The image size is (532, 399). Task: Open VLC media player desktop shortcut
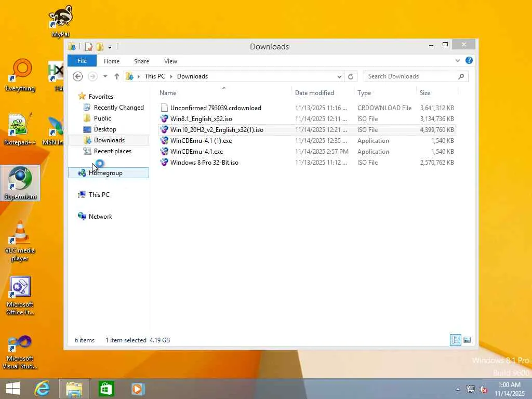pos(20,241)
